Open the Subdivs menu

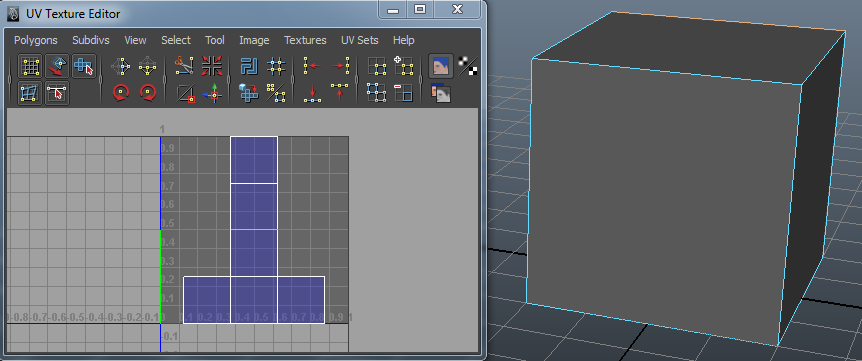click(x=91, y=40)
